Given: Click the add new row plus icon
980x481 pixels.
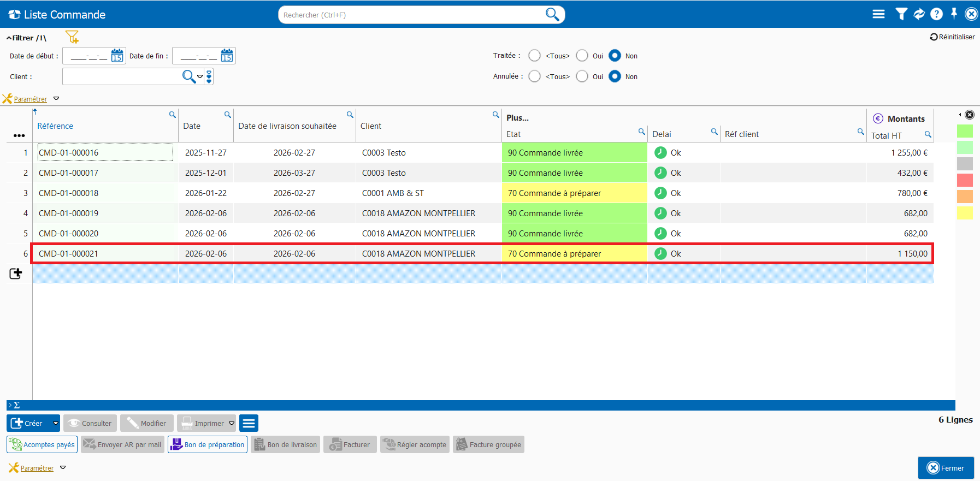Looking at the screenshot, I should (16, 274).
